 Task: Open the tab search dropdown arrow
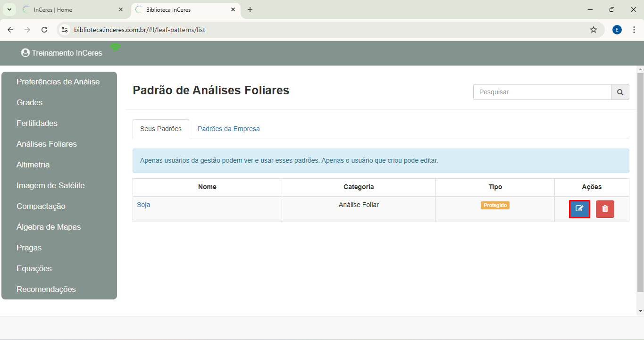(x=9, y=9)
